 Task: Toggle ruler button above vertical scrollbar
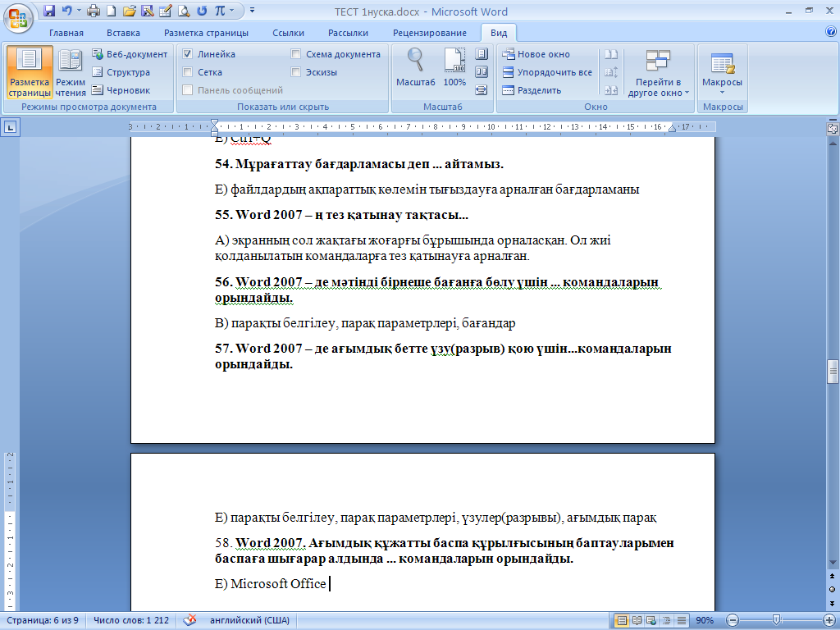click(x=833, y=128)
